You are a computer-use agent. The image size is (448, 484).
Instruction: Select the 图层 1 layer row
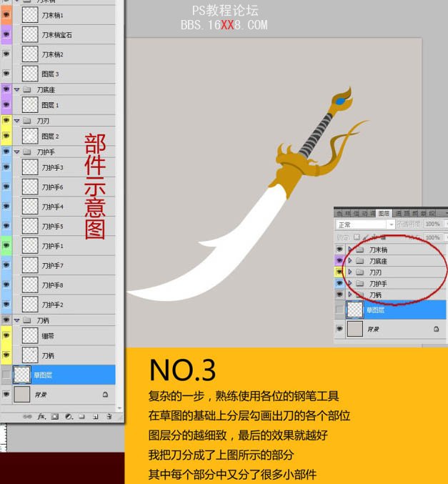(x=64, y=105)
